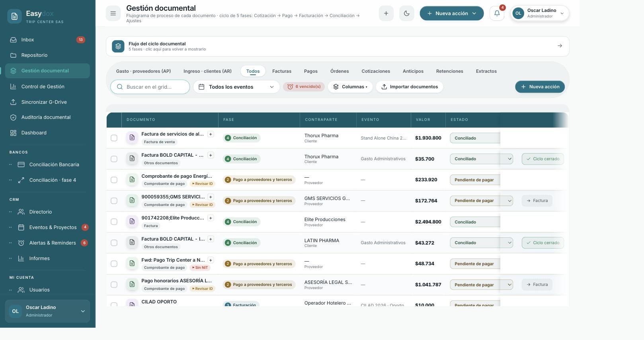Select checkbox for Comprobante de pago Energí row
This screenshot has width=644, height=340.
(114, 180)
